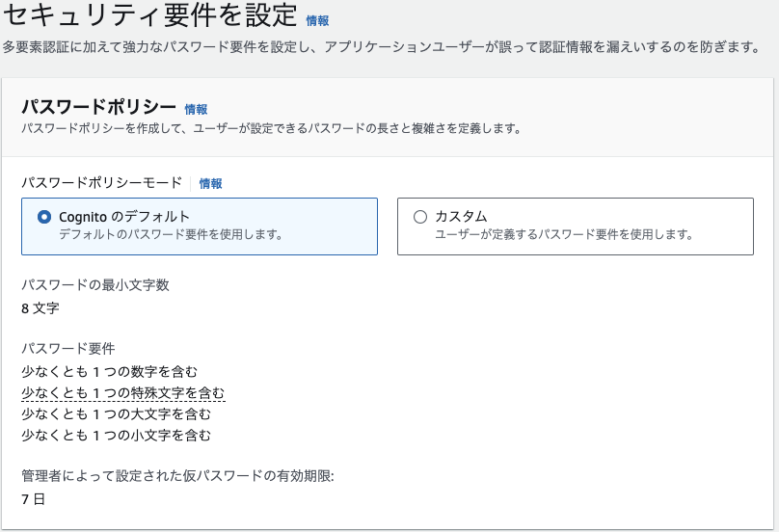Viewport: 779px width, 532px height.
Task: Click the 少なくとも 1 つの数字を含む line
Action: coord(109,372)
